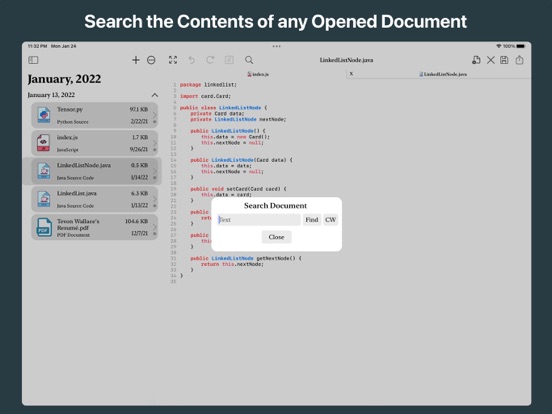Click the X close-document toolbar icon
The height and width of the screenshot is (414, 552).
coord(490,60)
